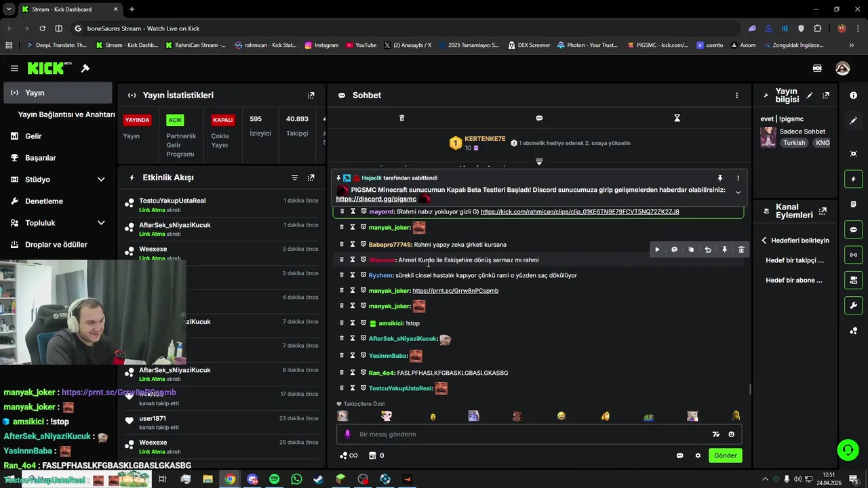Open manyak_joker's prnt.sc link in chat
The height and width of the screenshot is (488, 868).
coord(456,291)
